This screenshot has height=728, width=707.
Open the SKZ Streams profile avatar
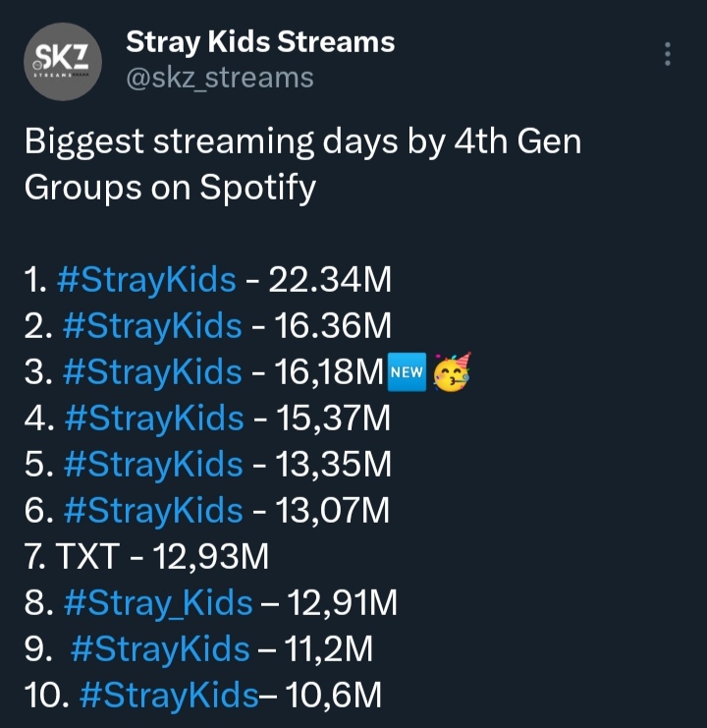pyautogui.click(x=63, y=61)
